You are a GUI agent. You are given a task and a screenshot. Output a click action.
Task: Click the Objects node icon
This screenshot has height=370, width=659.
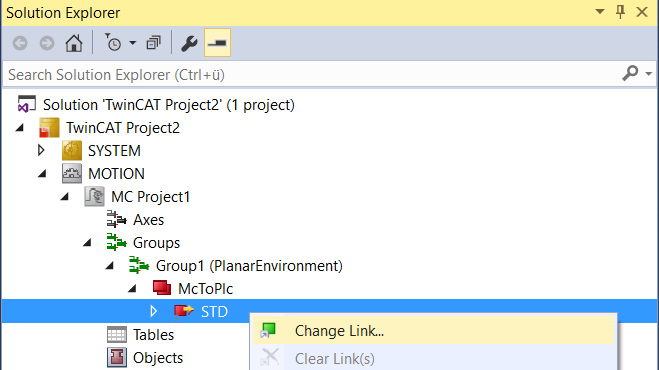click(x=116, y=358)
